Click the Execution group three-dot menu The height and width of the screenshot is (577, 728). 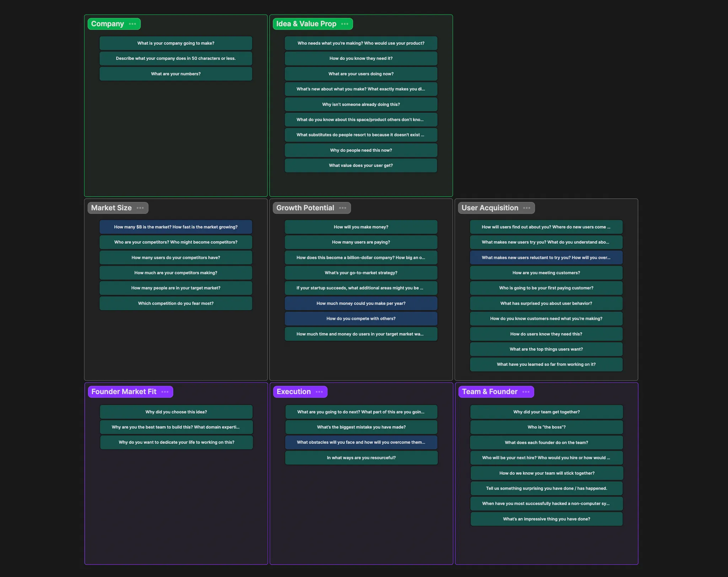[x=319, y=392]
